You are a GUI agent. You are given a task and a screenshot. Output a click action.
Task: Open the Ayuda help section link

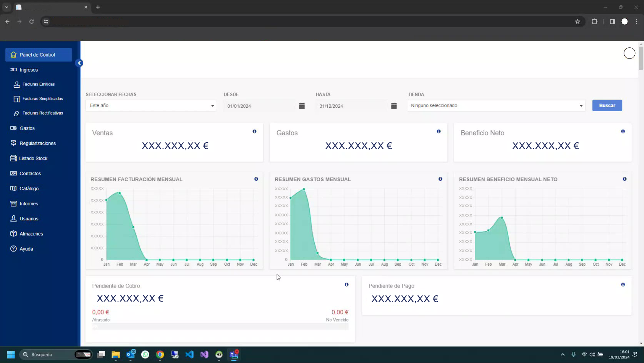coord(26,249)
